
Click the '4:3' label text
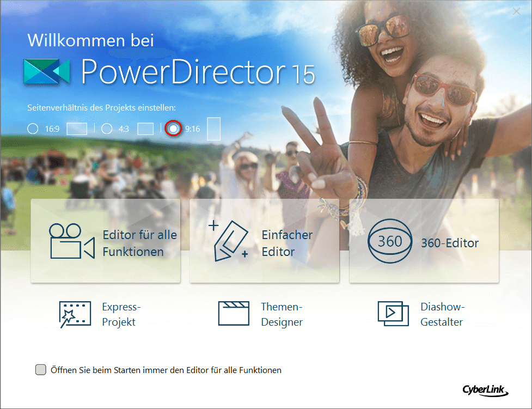(x=124, y=129)
